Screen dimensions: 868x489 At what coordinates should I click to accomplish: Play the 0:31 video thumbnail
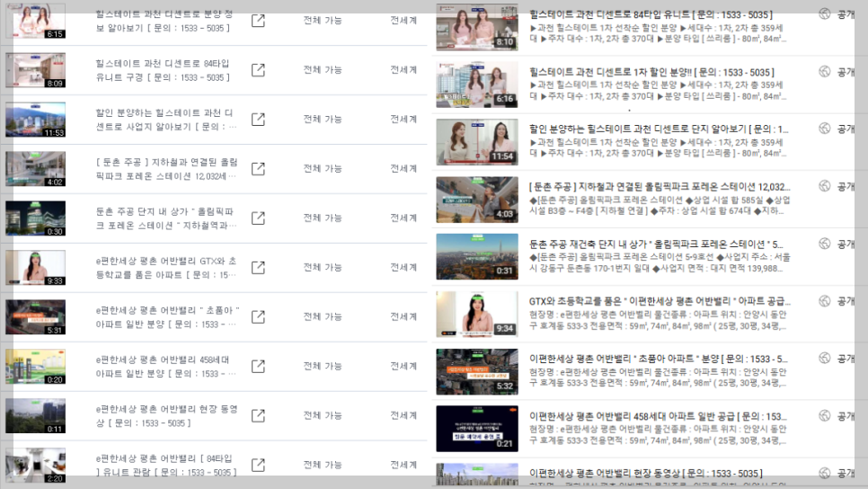pos(477,256)
